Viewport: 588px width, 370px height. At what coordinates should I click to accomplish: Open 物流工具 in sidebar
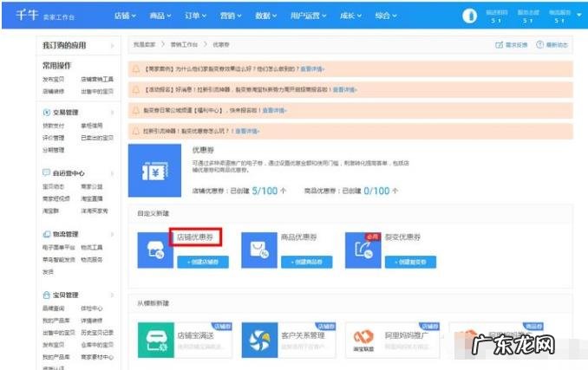(x=92, y=247)
